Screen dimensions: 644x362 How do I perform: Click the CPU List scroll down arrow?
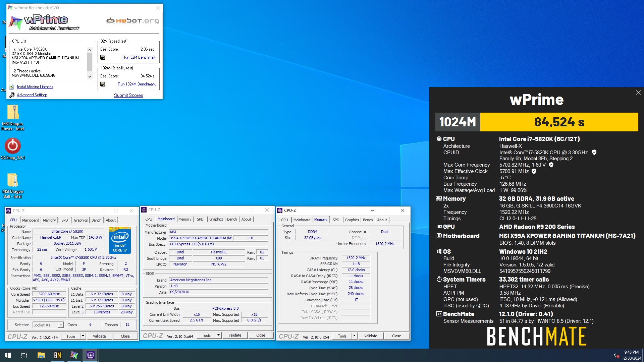pos(90,77)
